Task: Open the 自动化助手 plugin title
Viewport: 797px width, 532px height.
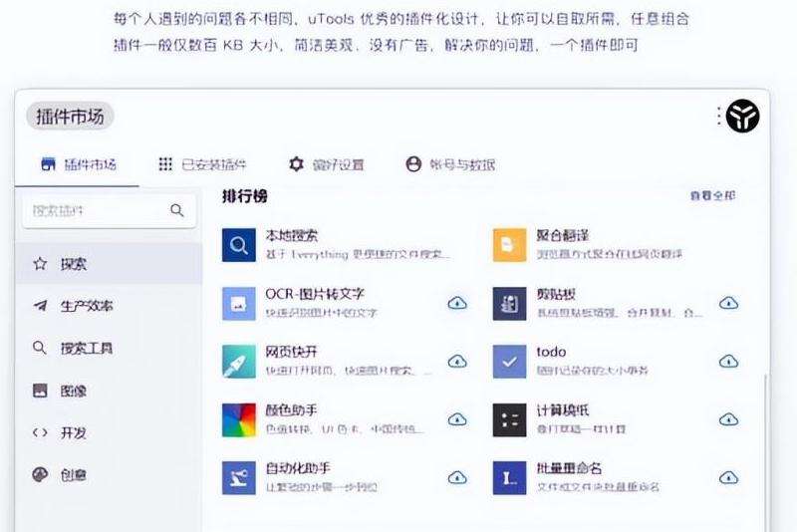Action: (298, 468)
